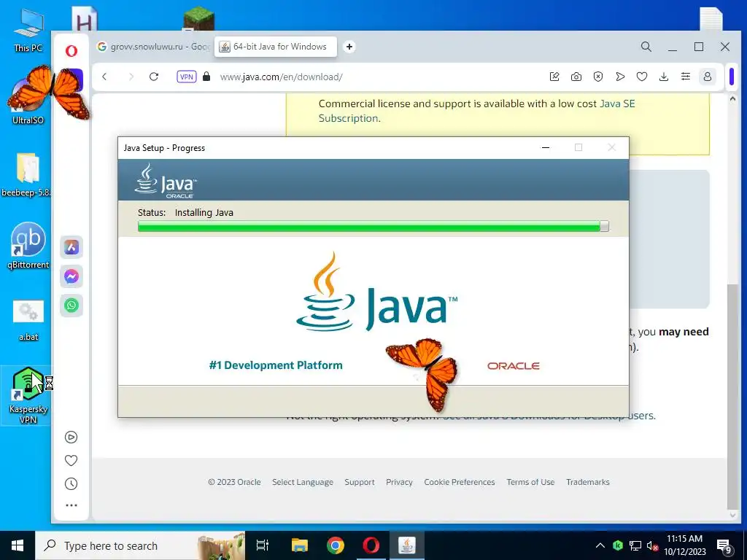Open Terms of Use footer link
The height and width of the screenshot is (560, 747).
(530, 482)
